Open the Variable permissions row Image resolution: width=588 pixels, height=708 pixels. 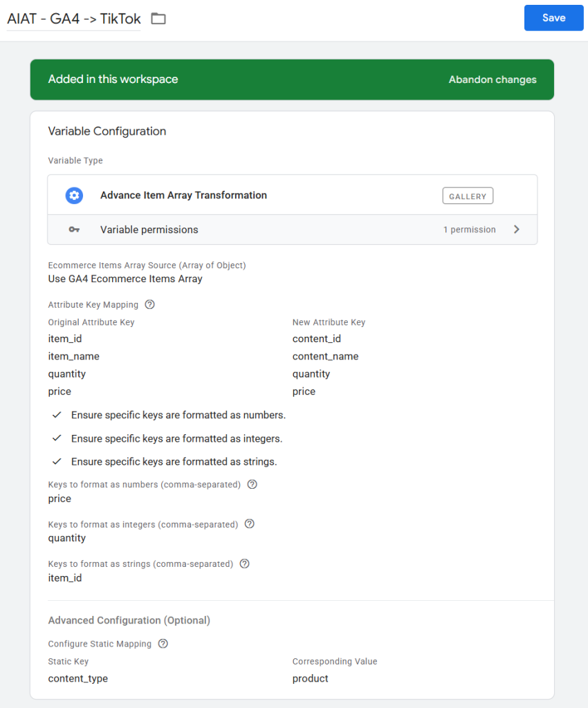292,230
